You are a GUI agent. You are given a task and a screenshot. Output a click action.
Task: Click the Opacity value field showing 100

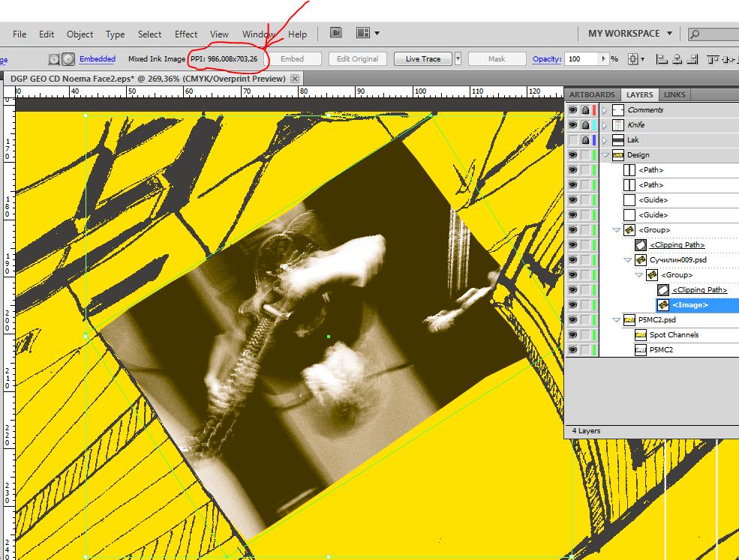coord(582,59)
